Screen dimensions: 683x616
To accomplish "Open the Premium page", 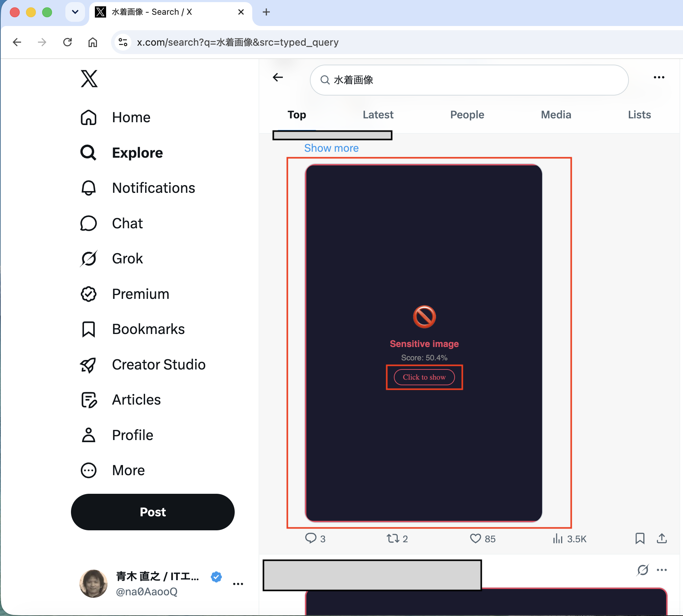I will click(125, 294).
